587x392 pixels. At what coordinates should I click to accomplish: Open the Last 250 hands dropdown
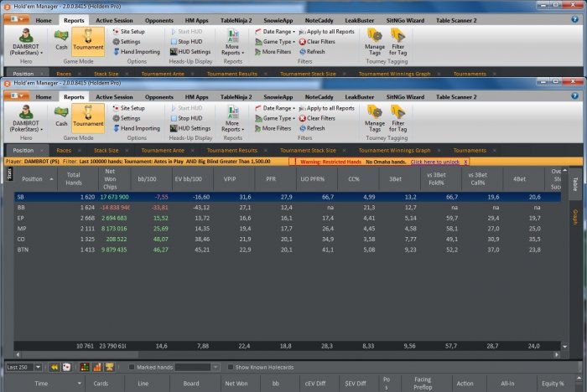pyautogui.click(x=39, y=368)
